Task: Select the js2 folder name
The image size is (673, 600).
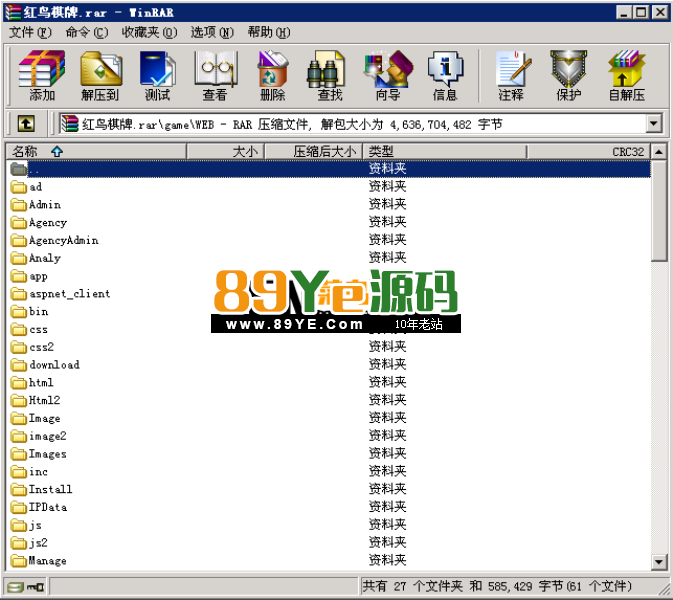Action: tap(38, 543)
